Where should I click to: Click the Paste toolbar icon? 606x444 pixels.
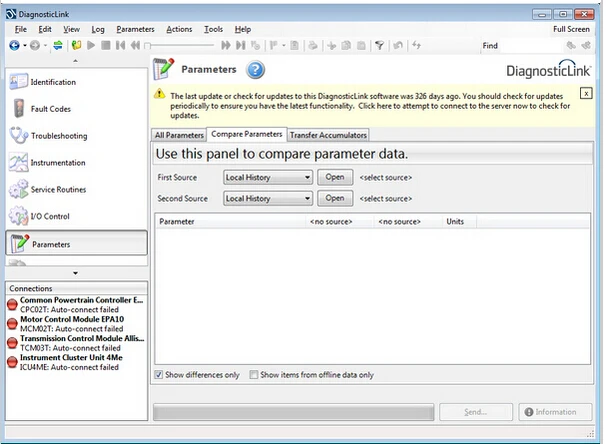361,46
